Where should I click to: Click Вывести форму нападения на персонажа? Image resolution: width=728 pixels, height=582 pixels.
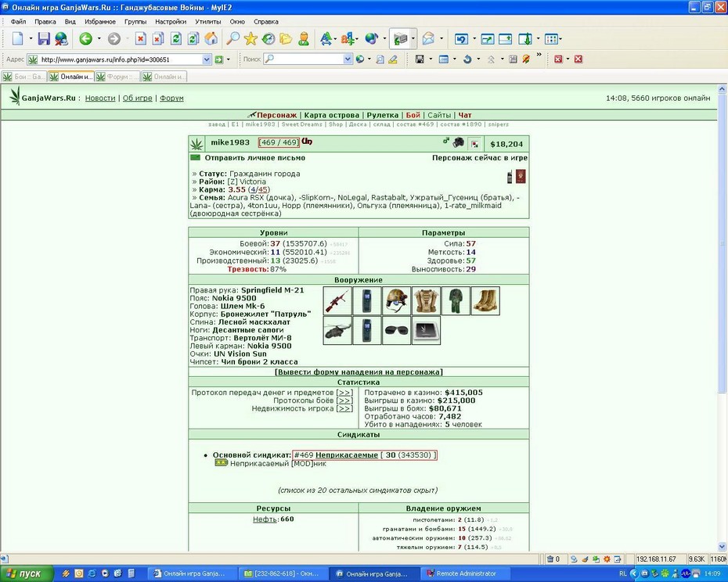[x=359, y=372]
